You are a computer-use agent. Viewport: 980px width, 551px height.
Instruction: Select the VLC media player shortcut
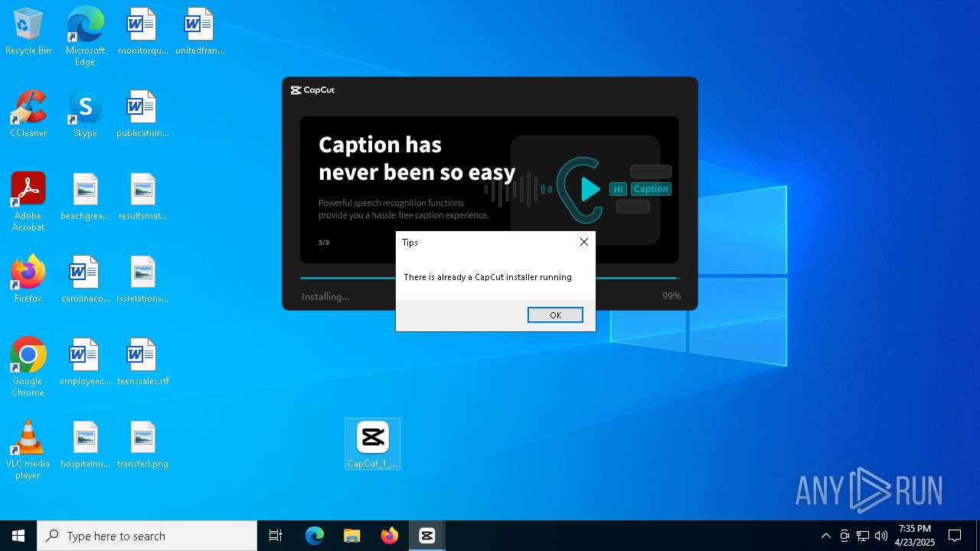pos(28,450)
